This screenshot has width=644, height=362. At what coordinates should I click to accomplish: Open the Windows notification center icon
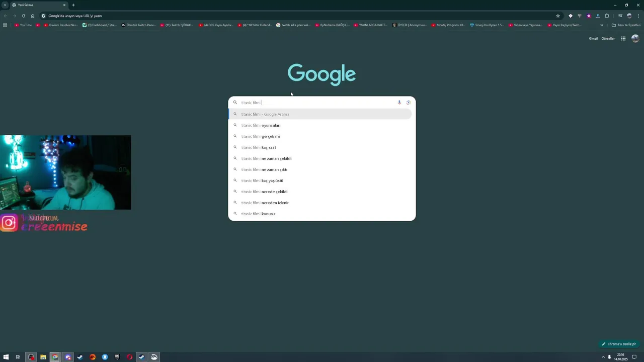pos(634,357)
